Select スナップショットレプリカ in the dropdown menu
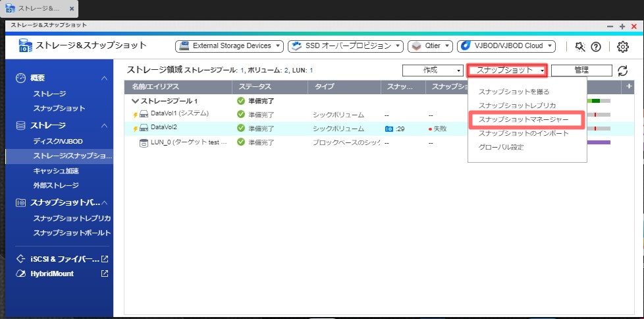This screenshot has height=319, width=644. point(517,105)
